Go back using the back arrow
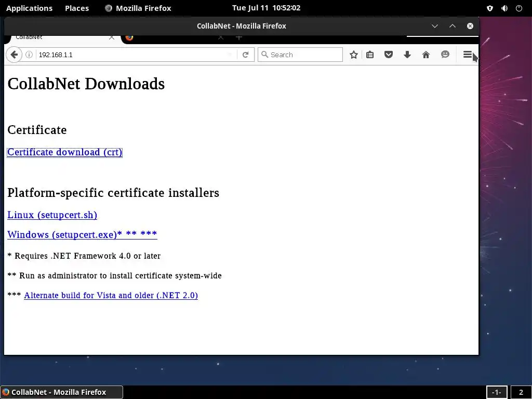The image size is (532, 399). 14,55
